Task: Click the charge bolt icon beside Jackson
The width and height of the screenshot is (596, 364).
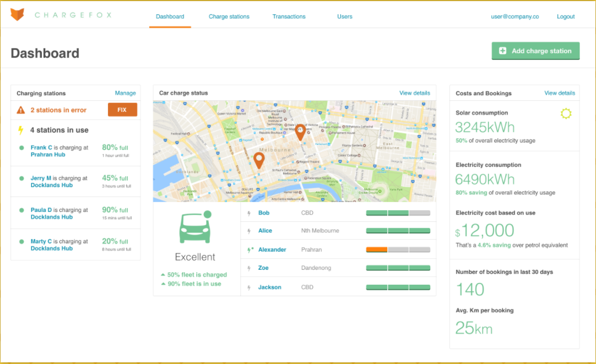Action: pos(249,287)
